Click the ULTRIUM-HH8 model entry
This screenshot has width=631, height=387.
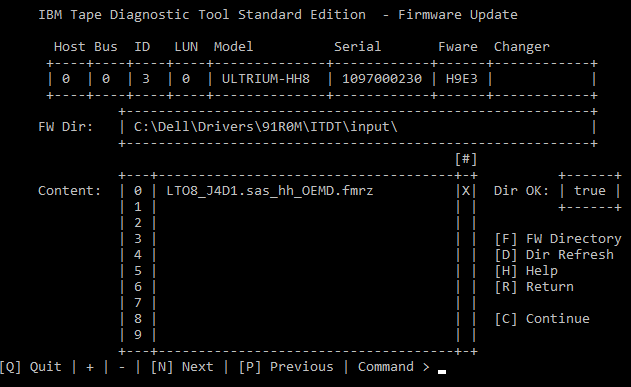tap(266, 79)
